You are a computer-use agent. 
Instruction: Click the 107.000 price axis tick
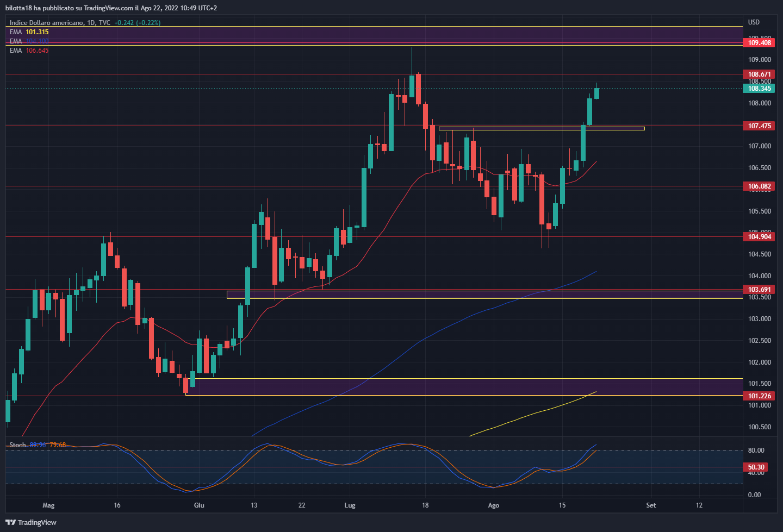click(760, 146)
